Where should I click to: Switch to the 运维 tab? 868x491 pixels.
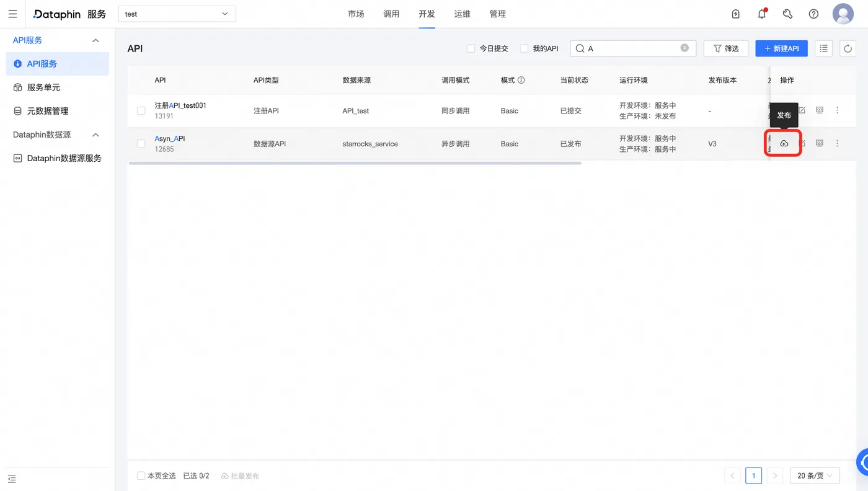tap(462, 14)
